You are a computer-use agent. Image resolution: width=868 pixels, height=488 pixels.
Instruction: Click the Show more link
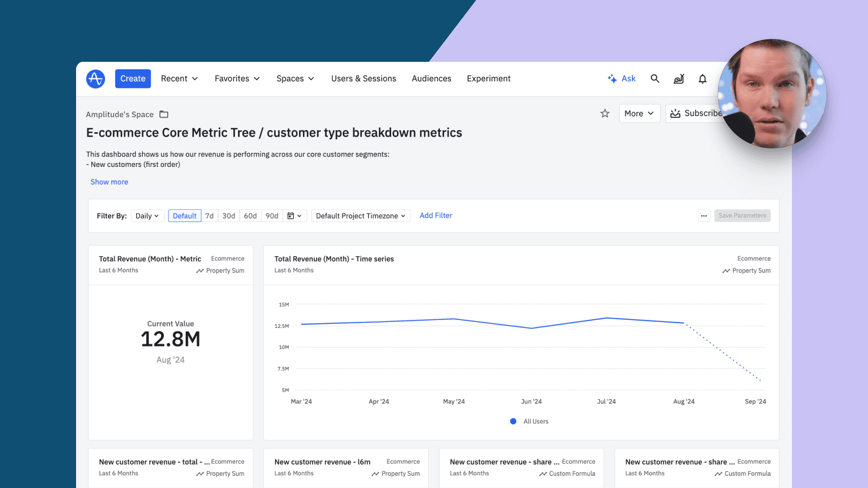(x=109, y=182)
